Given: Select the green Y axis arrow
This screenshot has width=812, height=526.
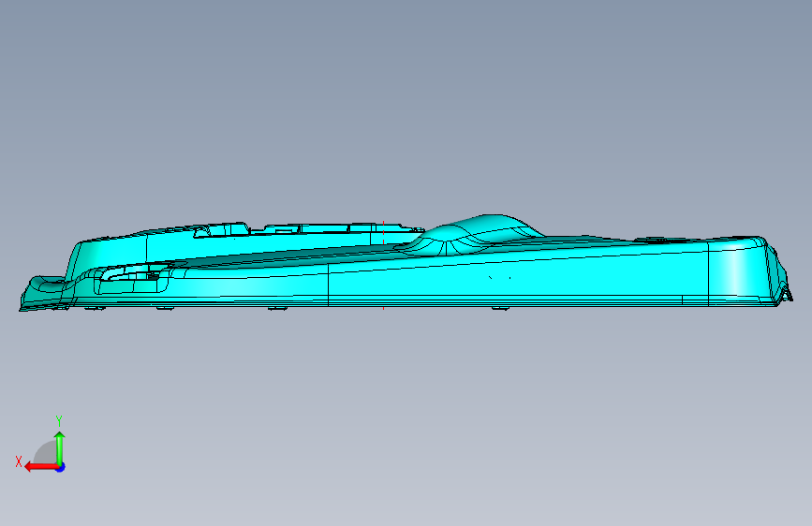Looking at the screenshot, I should point(60,447).
